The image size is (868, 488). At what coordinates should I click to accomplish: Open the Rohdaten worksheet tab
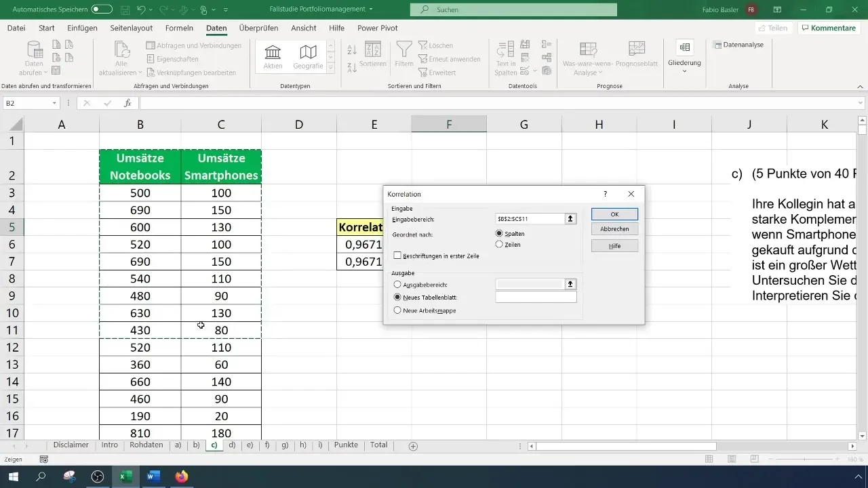pos(146,445)
